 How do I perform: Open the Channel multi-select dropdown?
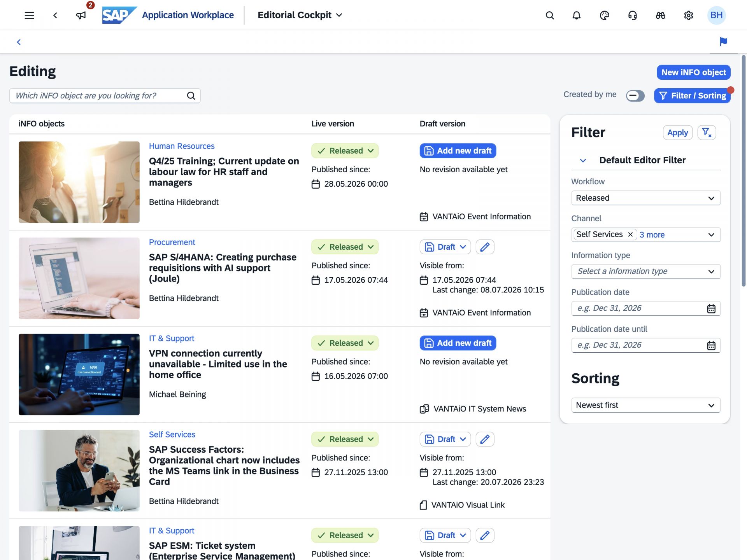pos(711,235)
